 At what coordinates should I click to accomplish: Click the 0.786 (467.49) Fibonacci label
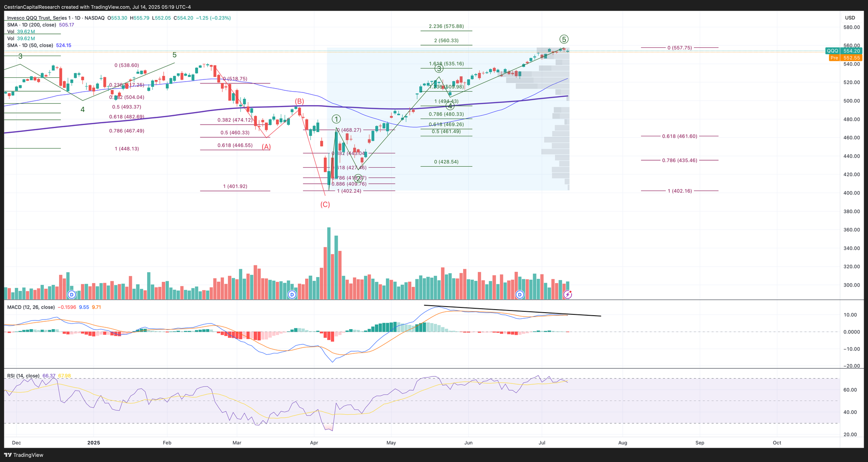(x=127, y=131)
